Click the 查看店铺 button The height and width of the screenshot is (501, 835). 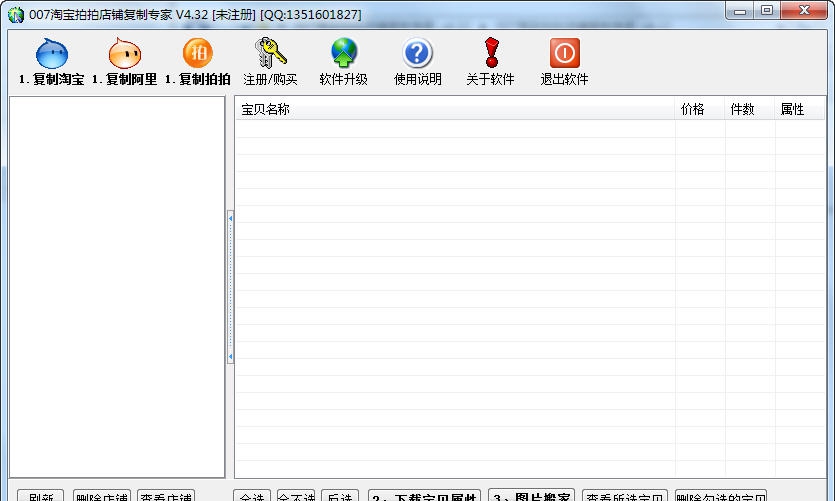(x=166, y=496)
